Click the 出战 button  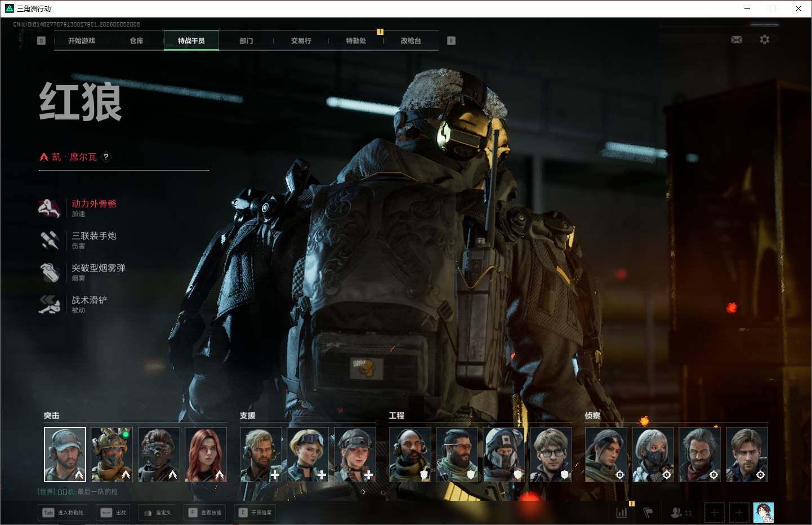114,513
